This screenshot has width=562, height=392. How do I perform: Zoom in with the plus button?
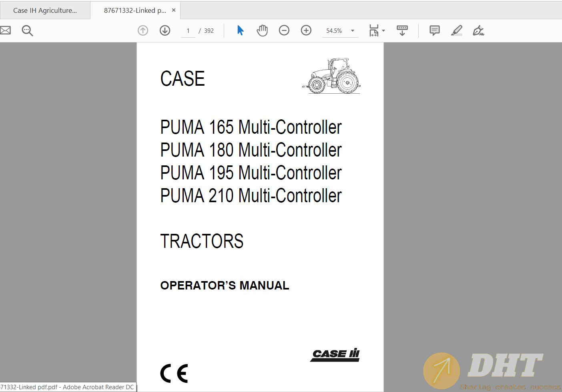tap(306, 30)
